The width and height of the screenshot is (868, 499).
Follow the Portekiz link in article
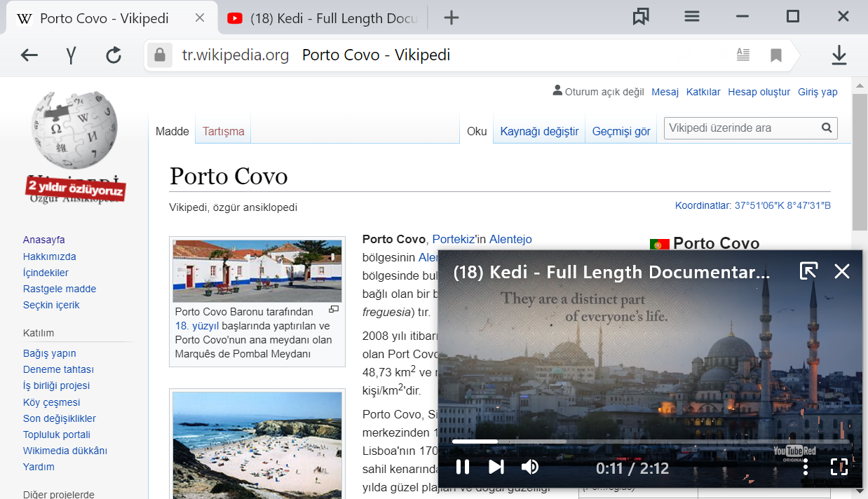[x=453, y=240]
